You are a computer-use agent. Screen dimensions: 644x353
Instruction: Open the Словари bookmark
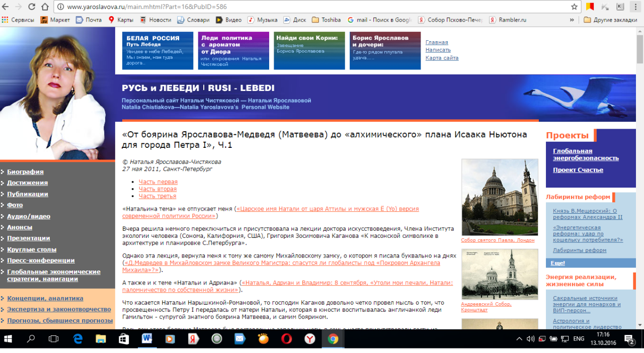193,20
